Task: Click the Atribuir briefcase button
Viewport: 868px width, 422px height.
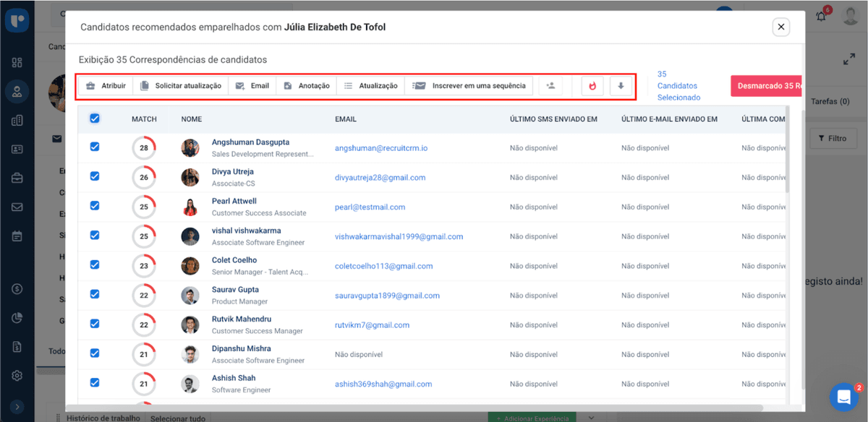Action: click(106, 86)
